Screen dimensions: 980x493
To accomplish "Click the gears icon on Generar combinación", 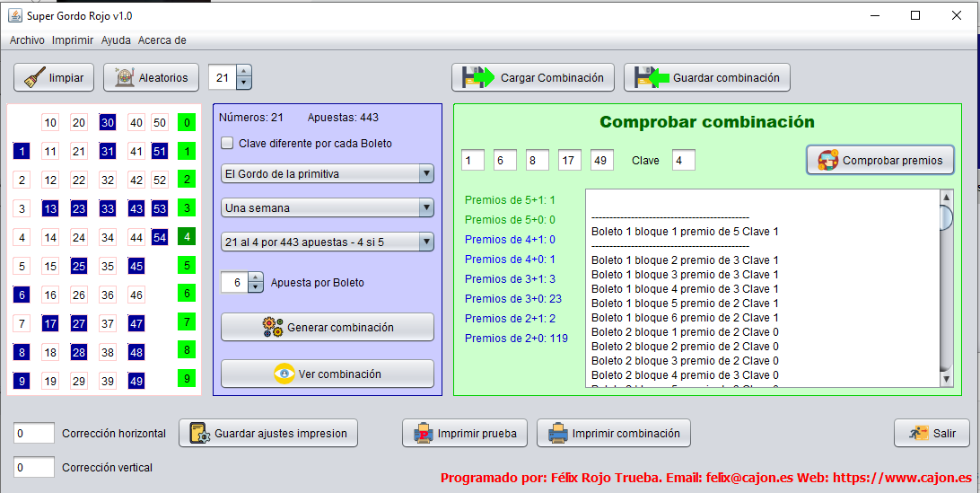I will coord(273,327).
